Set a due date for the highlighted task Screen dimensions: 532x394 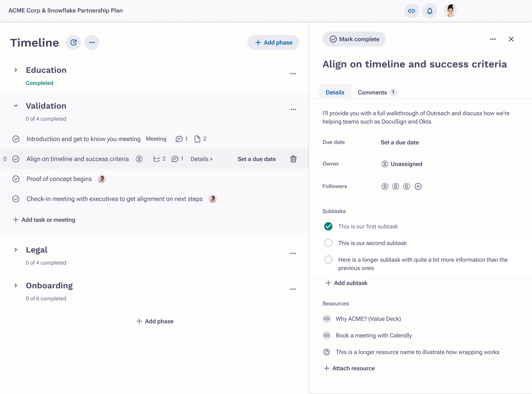(257, 159)
